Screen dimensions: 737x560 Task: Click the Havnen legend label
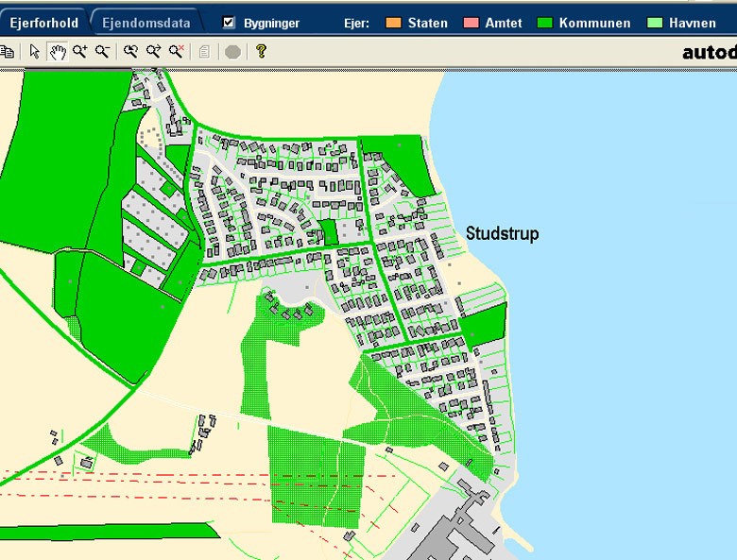(693, 23)
